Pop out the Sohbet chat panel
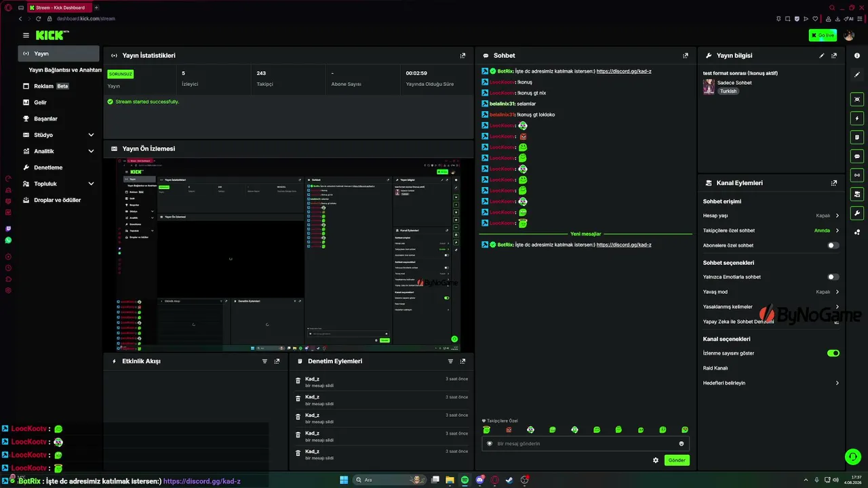 point(685,56)
